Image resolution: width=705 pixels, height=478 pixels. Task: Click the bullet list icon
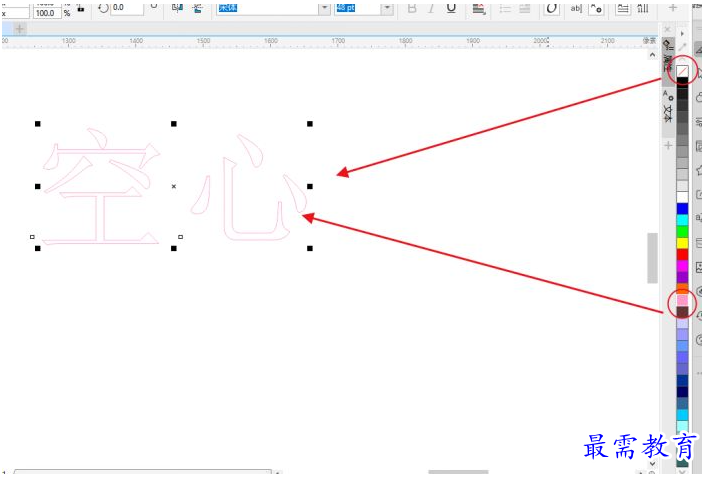[x=505, y=8]
